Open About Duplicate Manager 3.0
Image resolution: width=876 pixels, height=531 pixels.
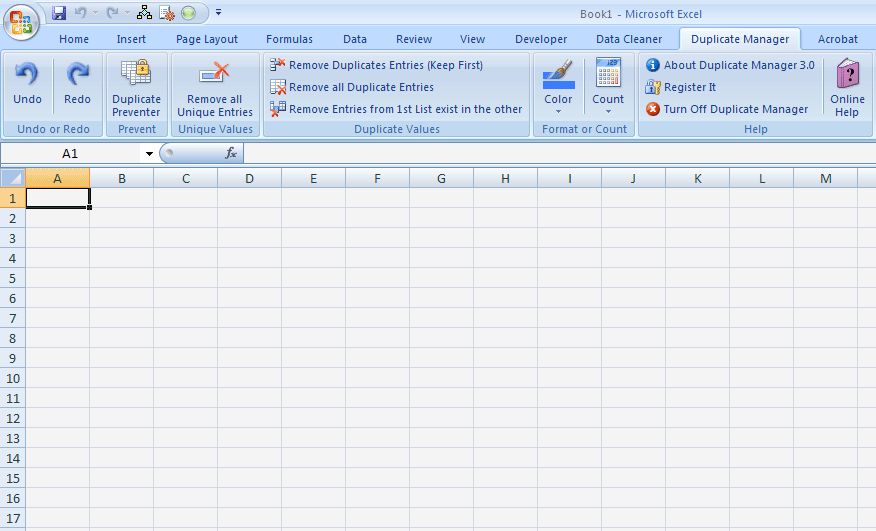(x=730, y=65)
